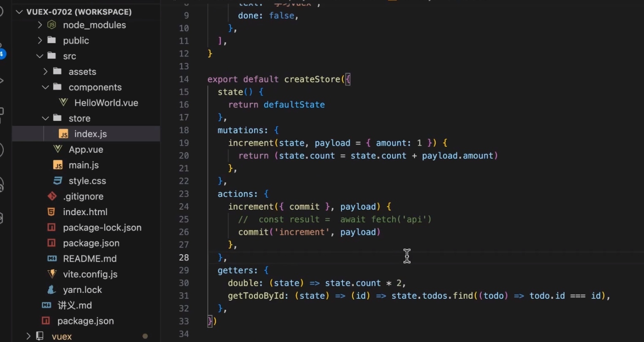
Task: Open package.json listed below package-lock.json
Action: [x=91, y=243]
